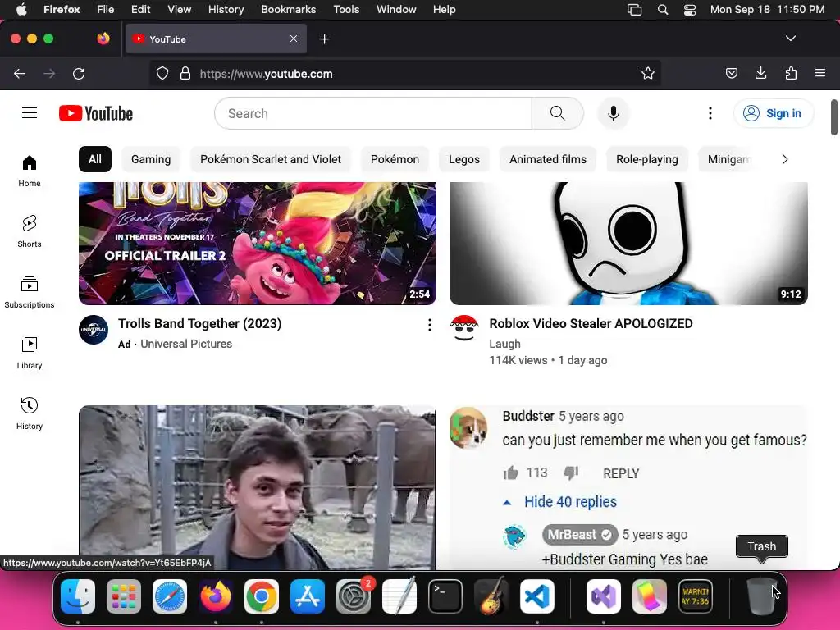Launch Visual Studio Code from Dock
The width and height of the screenshot is (840, 630).
click(536, 596)
